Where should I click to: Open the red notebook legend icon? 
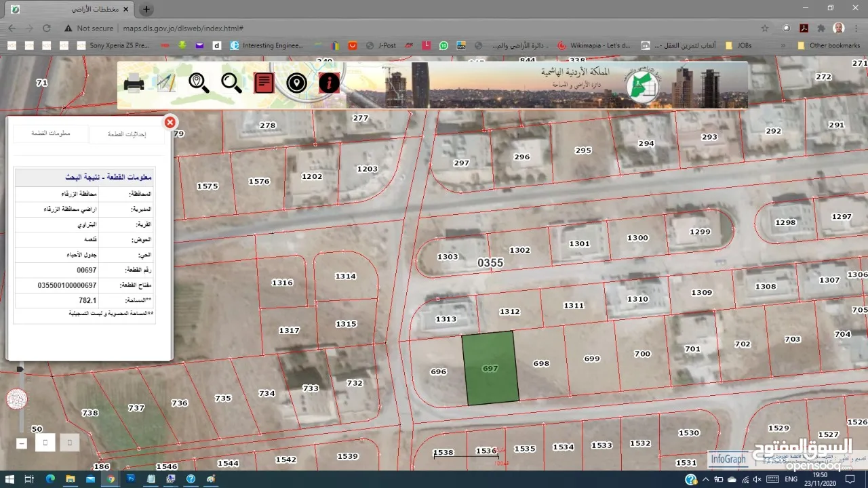pos(264,83)
